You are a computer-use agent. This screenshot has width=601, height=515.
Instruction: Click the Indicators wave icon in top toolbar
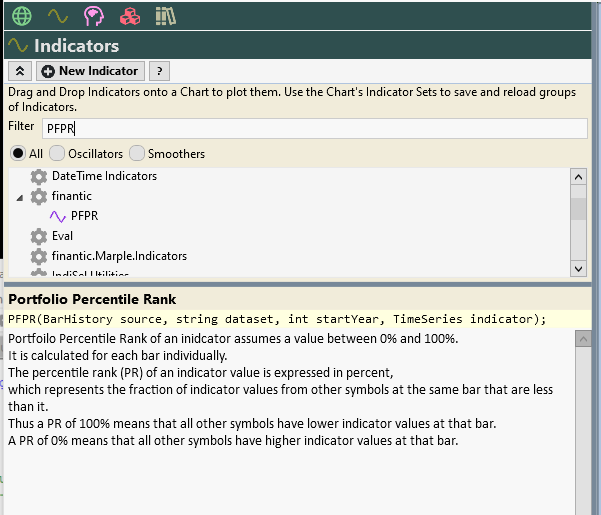(58, 16)
